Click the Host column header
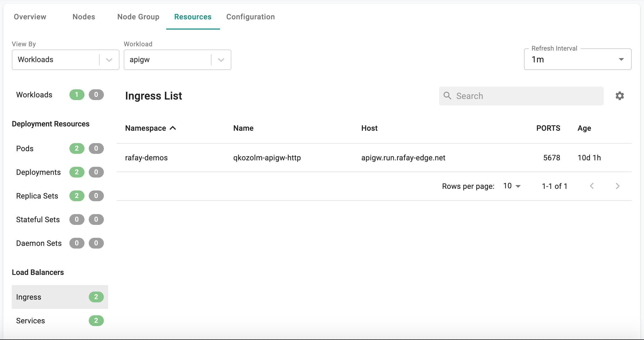The image size is (644, 340). 370,128
